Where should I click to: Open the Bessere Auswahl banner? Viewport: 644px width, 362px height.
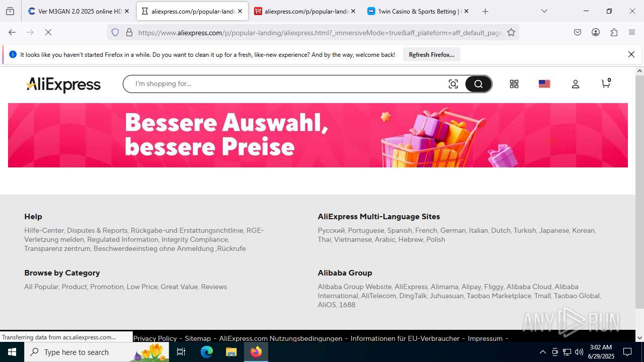pos(318,135)
